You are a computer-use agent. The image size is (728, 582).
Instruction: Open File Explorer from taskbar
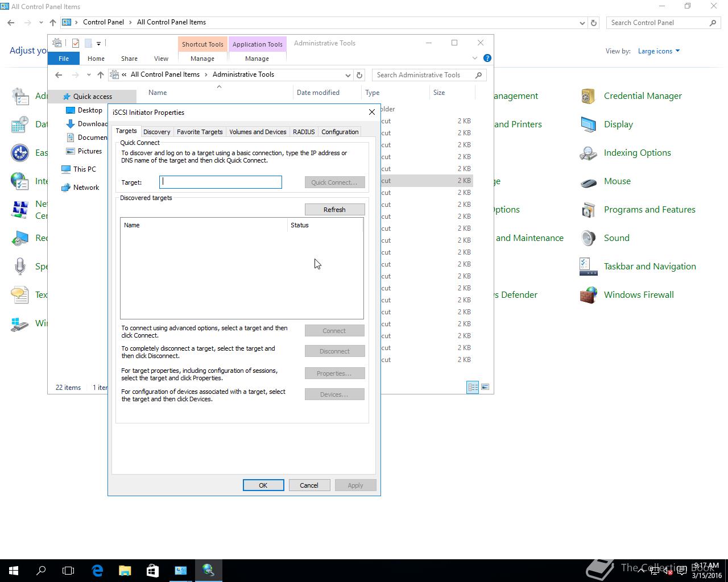click(x=125, y=570)
